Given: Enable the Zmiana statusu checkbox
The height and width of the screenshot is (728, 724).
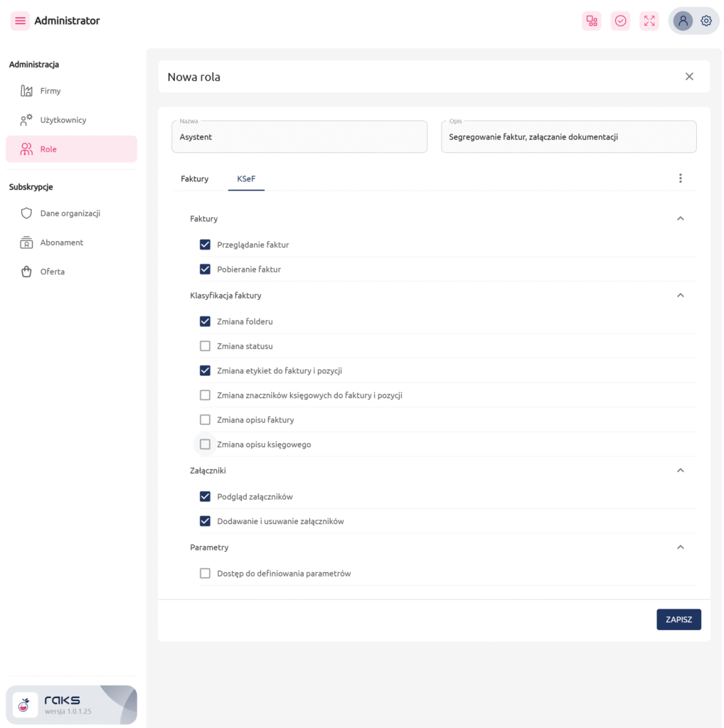Looking at the screenshot, I should [x=205, y=346].
